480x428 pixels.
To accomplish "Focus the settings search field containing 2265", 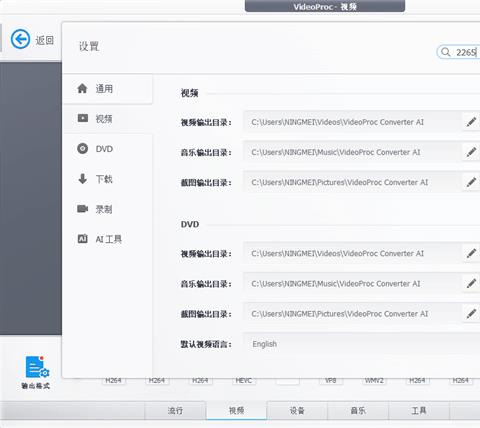I will (458, 52).
